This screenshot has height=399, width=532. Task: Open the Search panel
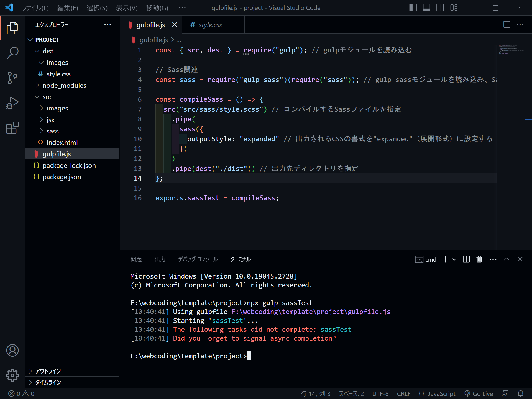coord(12,53)
